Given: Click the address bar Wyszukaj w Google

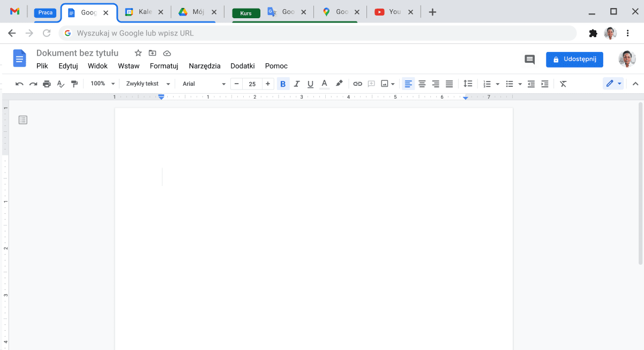Looking at the screenshot, I should (318, 33).
